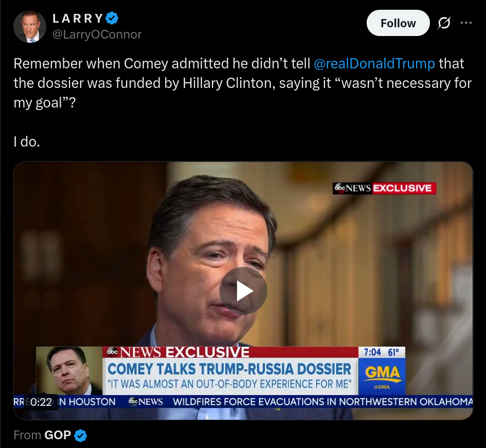The image size is (486, 448).
Task: Click the verified badge next to GOP
Action: coord(81,436)
